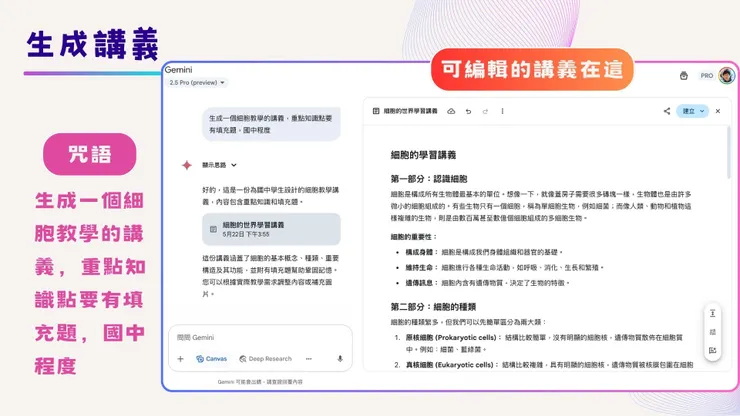
Task: Click the Gemini sparkle icon in chat
Action: tap(187, 165)
